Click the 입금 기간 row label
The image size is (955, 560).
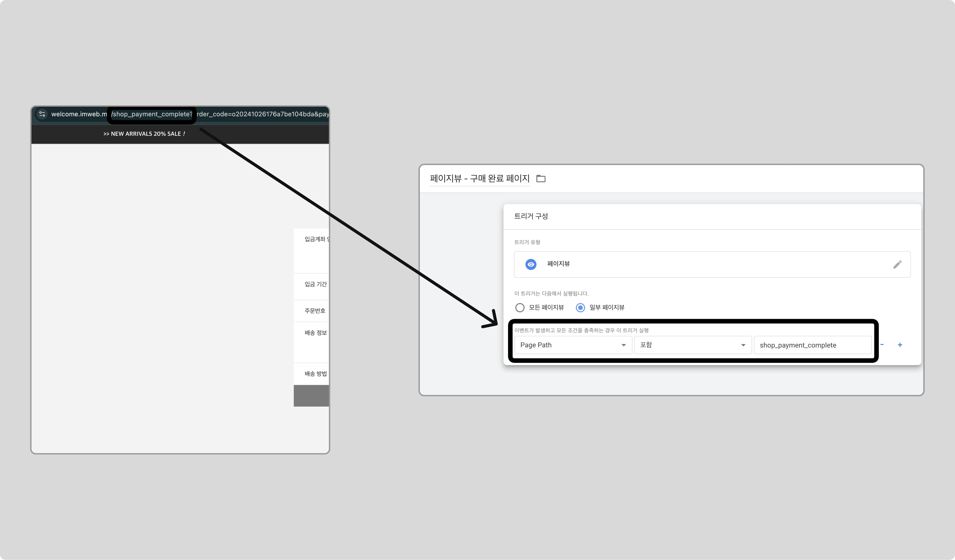[x=316, y=284]
